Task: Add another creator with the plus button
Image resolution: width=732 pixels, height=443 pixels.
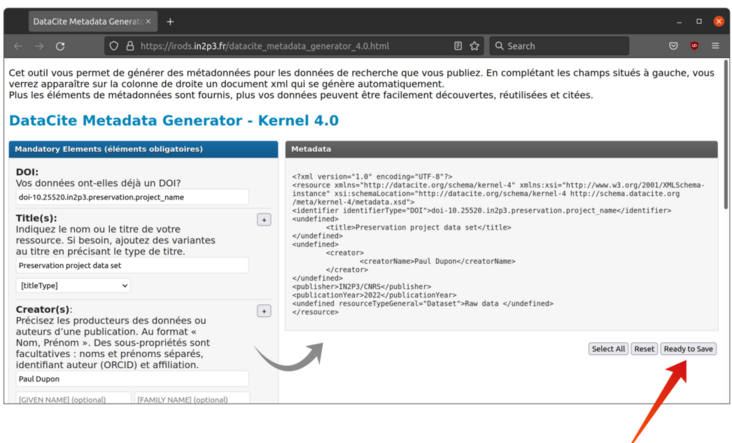Action: [264, 311]
